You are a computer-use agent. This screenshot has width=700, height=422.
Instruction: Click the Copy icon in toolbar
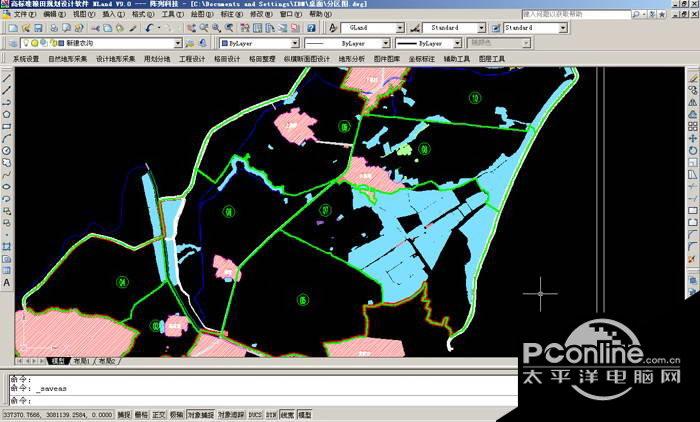[108, 28]
